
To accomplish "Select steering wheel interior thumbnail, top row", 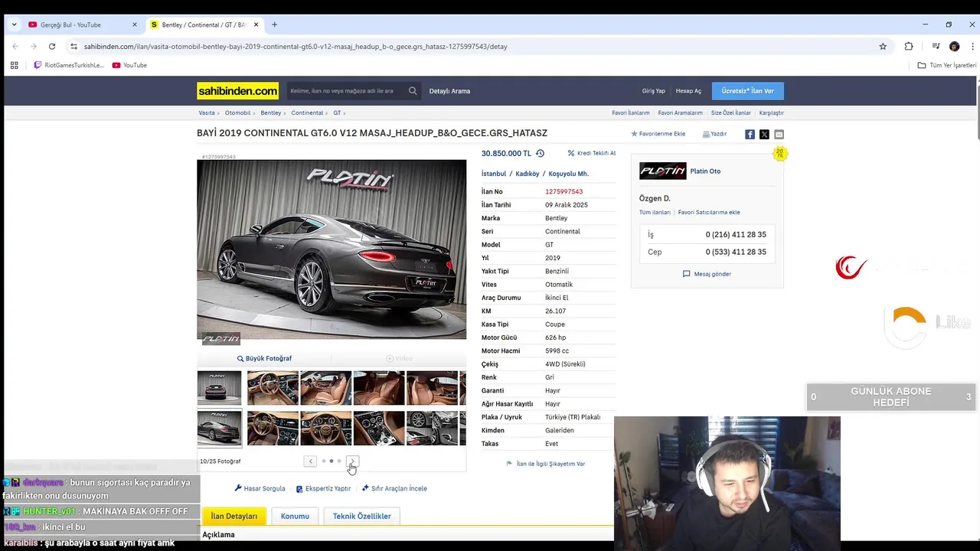I will (x=273, y=388).
